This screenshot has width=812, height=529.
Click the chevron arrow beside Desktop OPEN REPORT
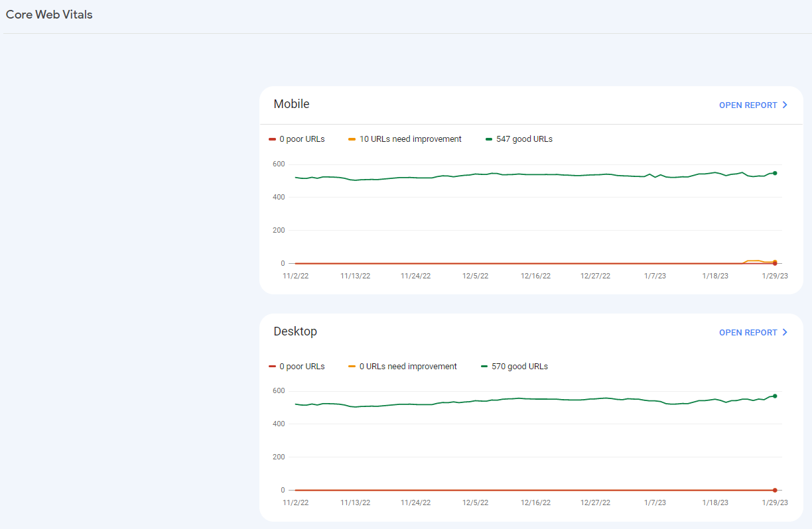[785, 332]
